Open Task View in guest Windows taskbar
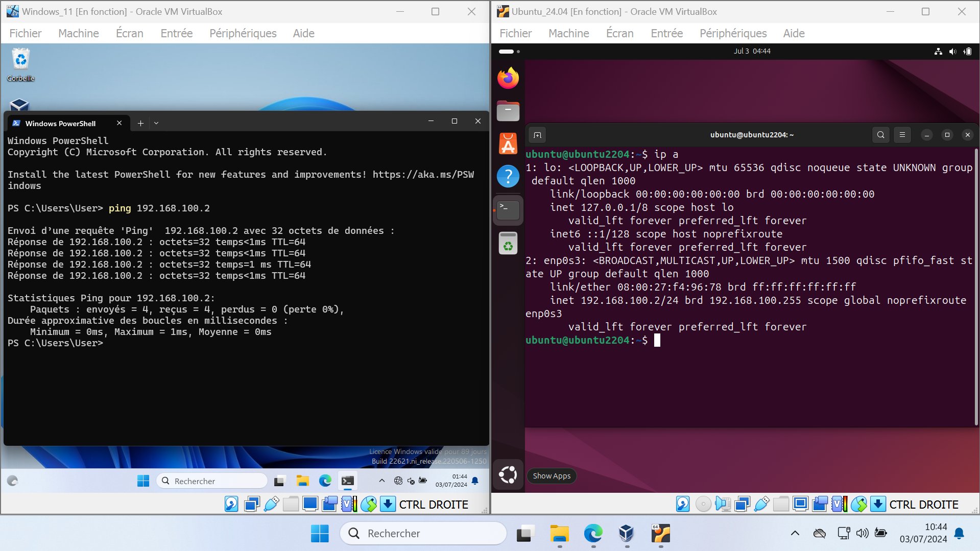This screenshot has height=551, width=980. 279,481
